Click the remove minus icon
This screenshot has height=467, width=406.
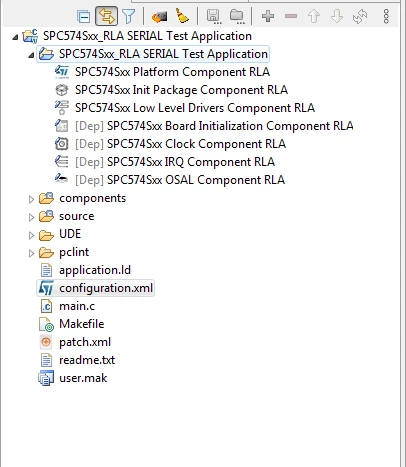click(x=291, y=16)
